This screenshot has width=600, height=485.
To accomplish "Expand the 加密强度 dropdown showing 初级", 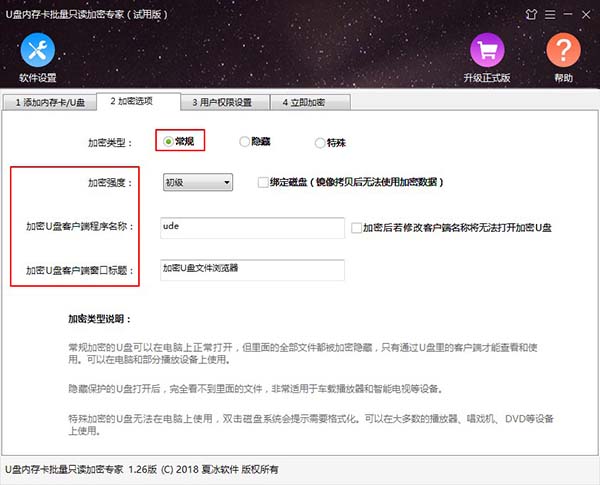I will point(198,182).
